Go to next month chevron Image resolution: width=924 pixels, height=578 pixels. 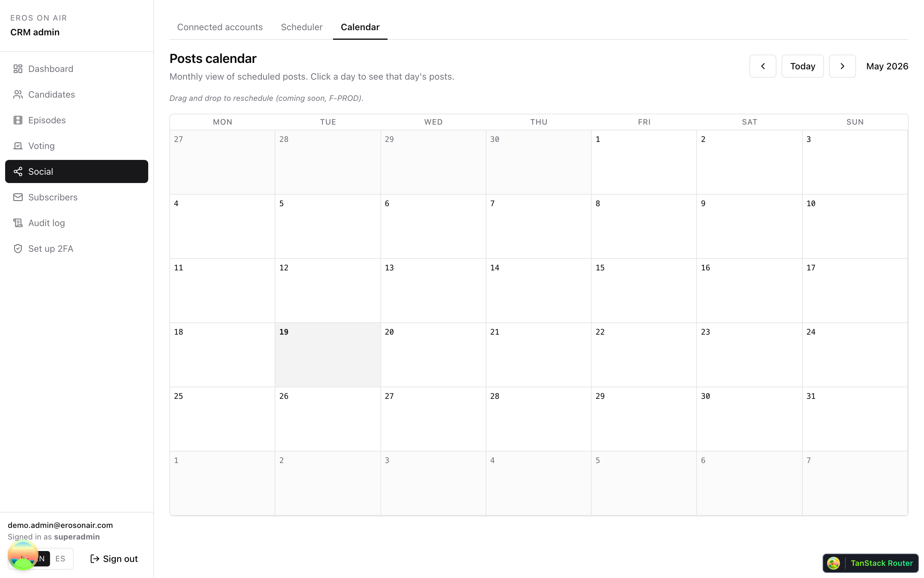842,66
